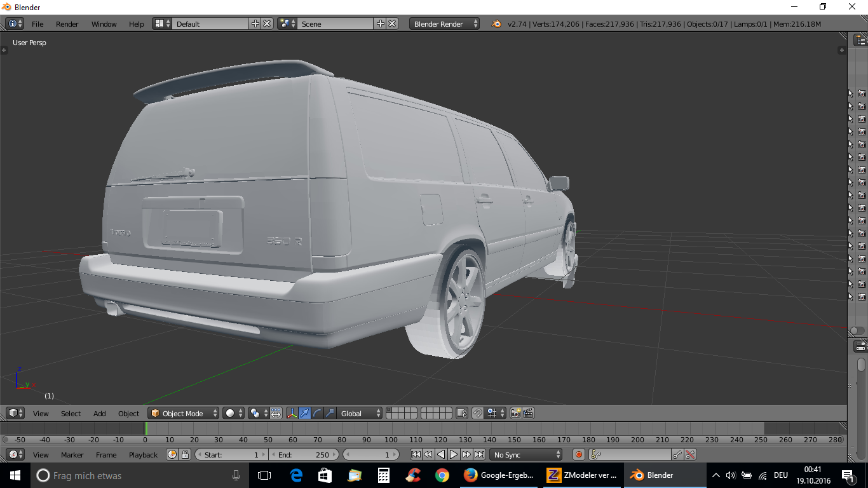Screen dimensions: 868x488
Task: Open the File menu
Action: [x=37, y=24]
